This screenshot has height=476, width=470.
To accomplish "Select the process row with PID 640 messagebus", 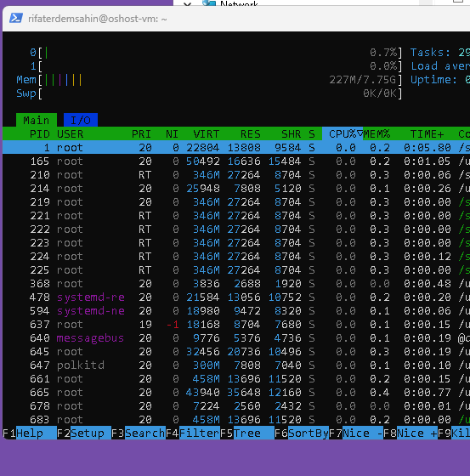I will tap(236, 338).
